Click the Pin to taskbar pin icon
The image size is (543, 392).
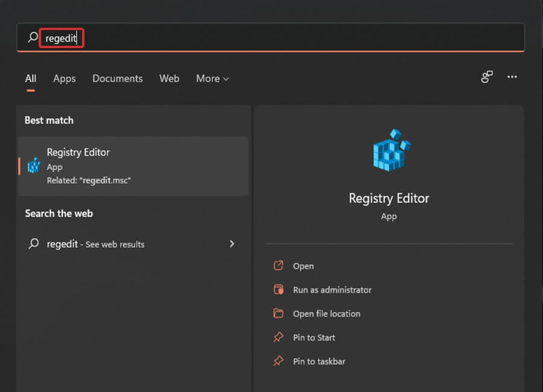click(278, 361)
